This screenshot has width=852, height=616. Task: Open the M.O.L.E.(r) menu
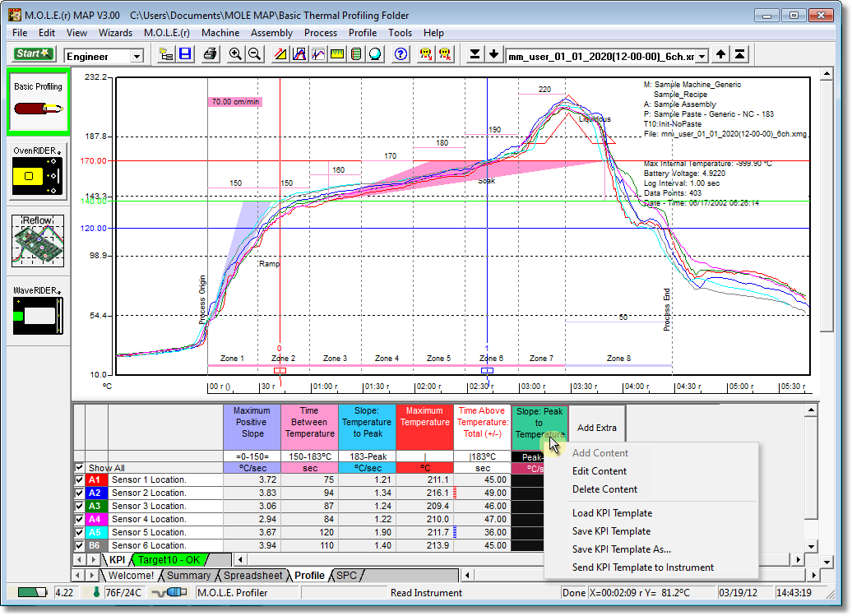[167, 33]
